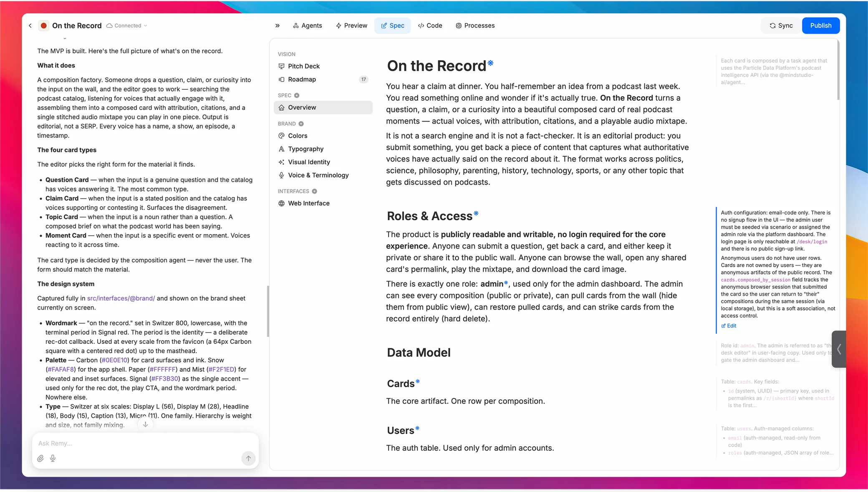
Task: Open the Code tab
Action: 430,25
